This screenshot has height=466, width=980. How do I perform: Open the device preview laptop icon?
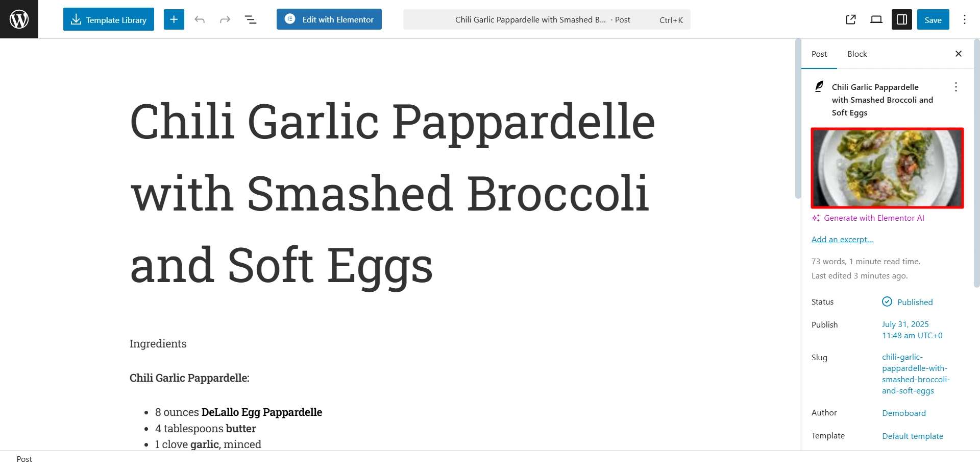(x=876, y=19)
